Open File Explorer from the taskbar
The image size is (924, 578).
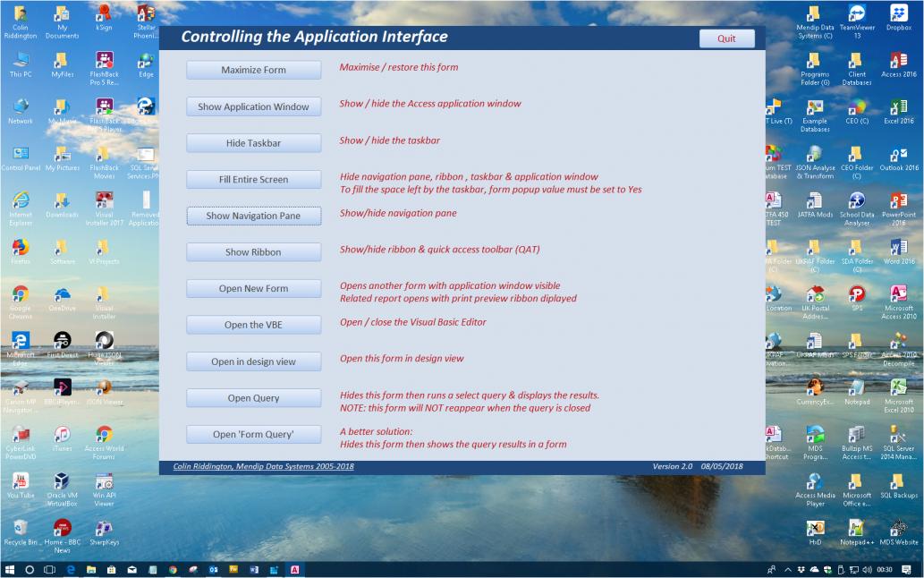coord(90,570)
